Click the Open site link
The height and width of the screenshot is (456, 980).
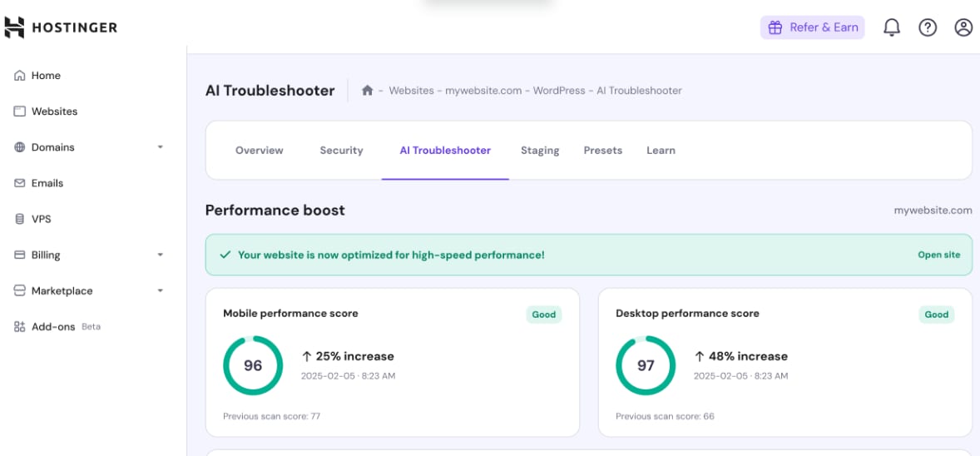click(x=938, y=255)
